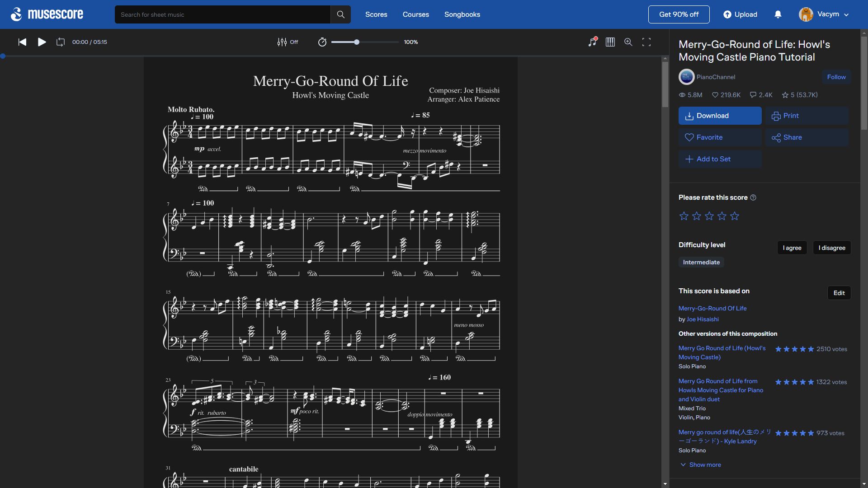The height and width of the screenshot is (488, 868).
Task: Download the score
Action: click(720, 116)
